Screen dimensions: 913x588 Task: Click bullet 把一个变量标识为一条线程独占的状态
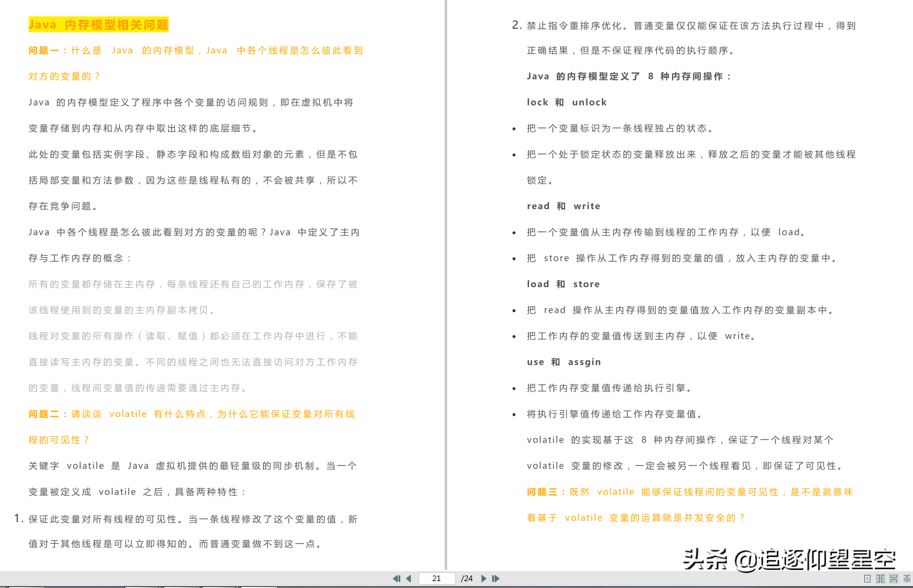click(620, 128)
